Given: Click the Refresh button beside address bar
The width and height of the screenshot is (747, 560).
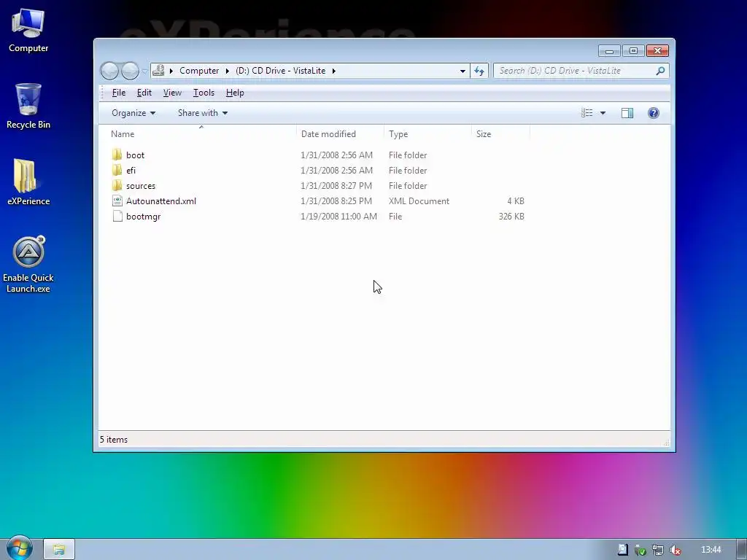Looking at the screenshot, I should click(479, 71).
